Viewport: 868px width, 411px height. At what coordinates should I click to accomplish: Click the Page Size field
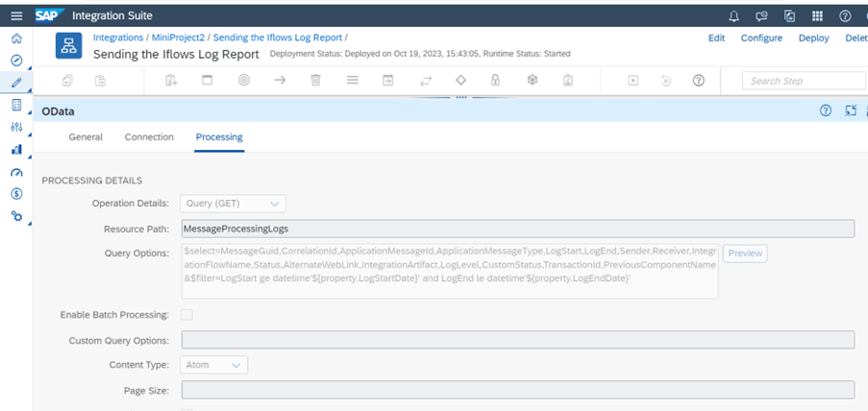pyautogui.click(x=518, y=390)
